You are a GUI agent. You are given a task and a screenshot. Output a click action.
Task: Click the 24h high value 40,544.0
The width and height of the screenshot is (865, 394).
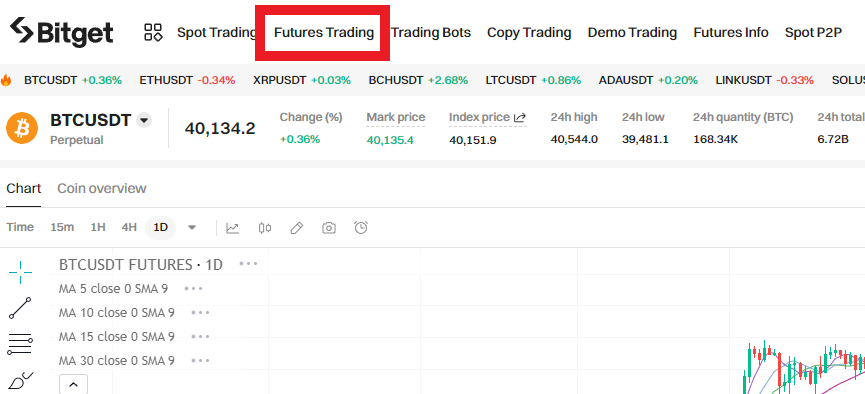click(574, 139)
